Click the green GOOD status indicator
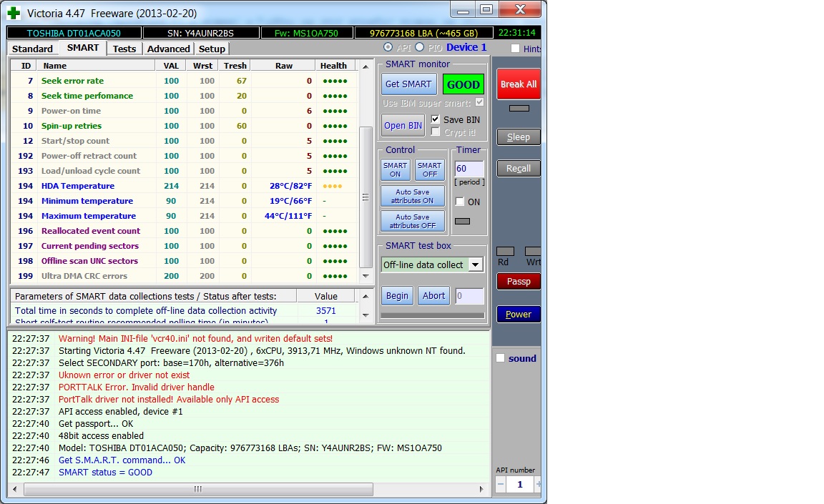This screenshot has height=504, width=824. [x=463, y=84]
